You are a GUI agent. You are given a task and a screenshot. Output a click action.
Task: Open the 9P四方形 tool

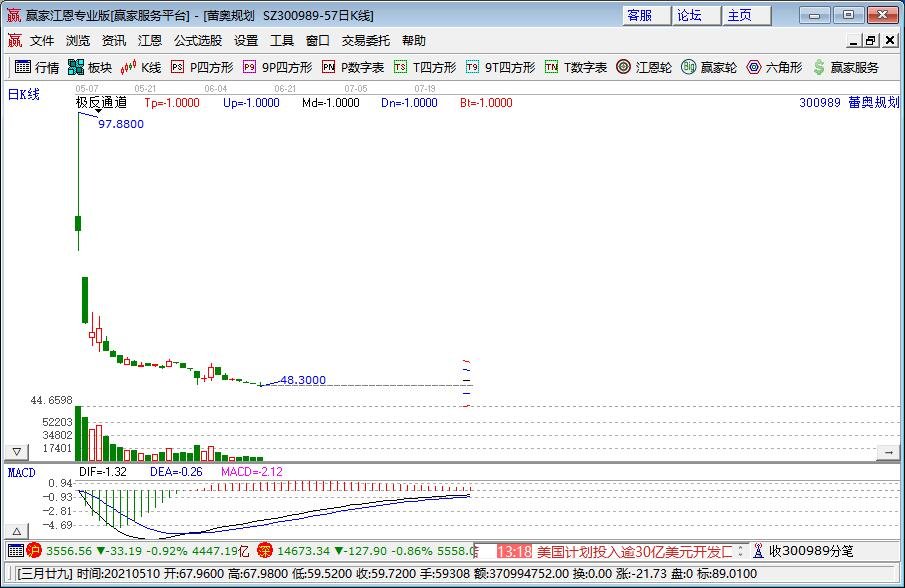point(278,68)
